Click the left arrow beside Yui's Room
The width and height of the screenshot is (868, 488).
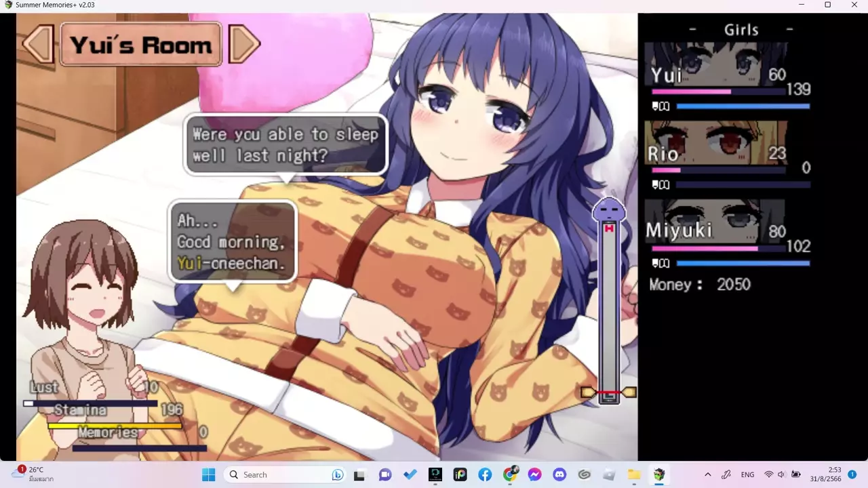click(x=38, y=45)
